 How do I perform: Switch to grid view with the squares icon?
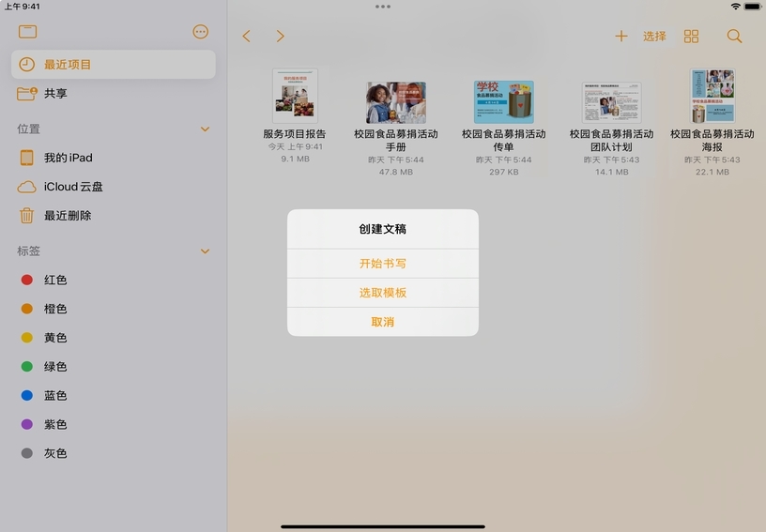tap(691, 37)
